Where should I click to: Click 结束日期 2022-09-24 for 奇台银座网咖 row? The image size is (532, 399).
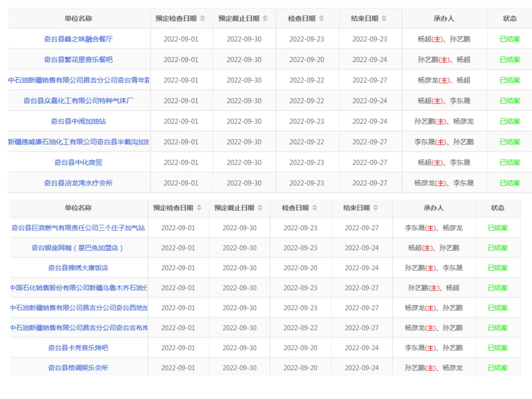[362, 248]
